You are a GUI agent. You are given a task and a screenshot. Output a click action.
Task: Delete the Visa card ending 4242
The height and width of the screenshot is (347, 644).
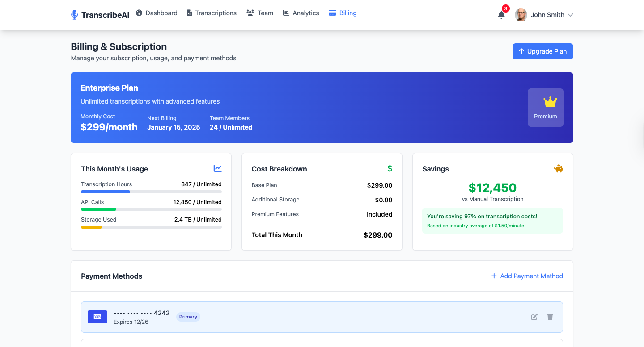550,317
